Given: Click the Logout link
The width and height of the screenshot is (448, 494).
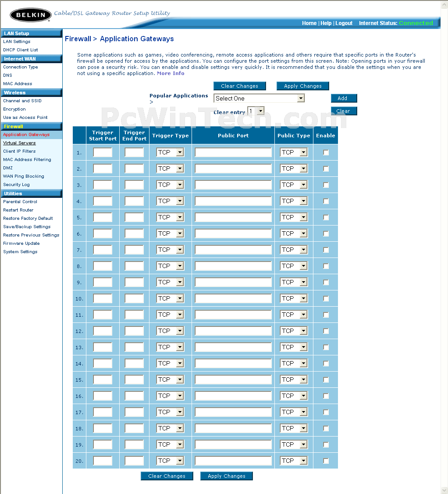Looking at the screenshot, I should click(344, 23).
